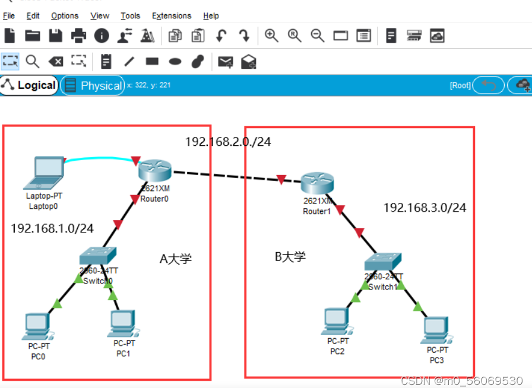
Task: Select the PC2 computer
Action: click(337, 321)
